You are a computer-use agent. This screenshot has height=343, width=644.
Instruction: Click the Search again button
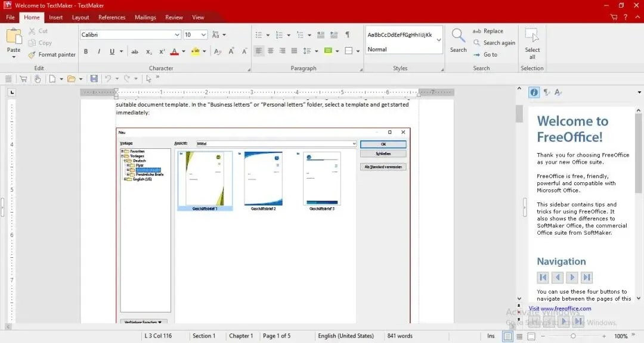tap(494, 43)
